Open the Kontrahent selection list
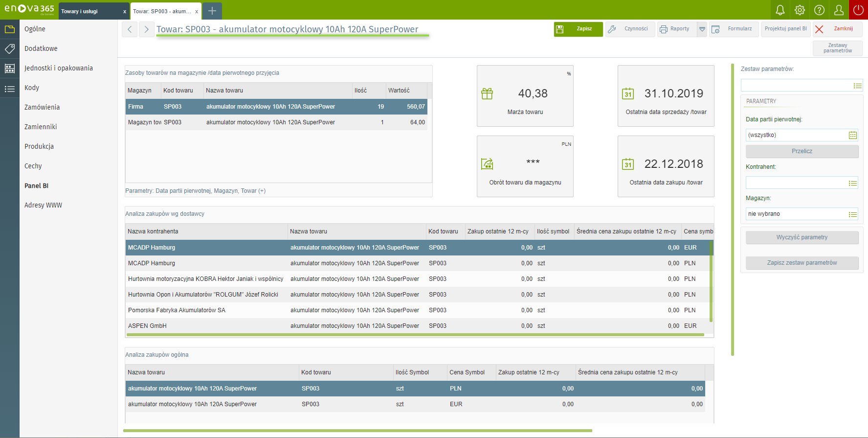868x438 pixels. pyautogui.click(x=852, y=183)
